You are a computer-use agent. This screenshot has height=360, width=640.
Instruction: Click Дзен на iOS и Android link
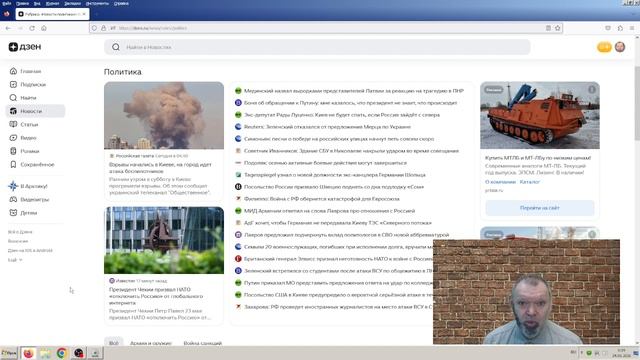point(30,250)
